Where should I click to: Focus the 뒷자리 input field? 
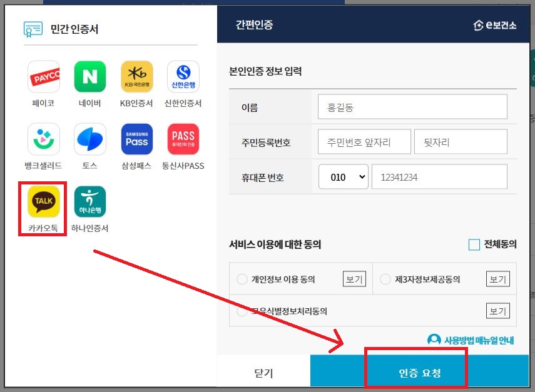[x=461, y=141]
